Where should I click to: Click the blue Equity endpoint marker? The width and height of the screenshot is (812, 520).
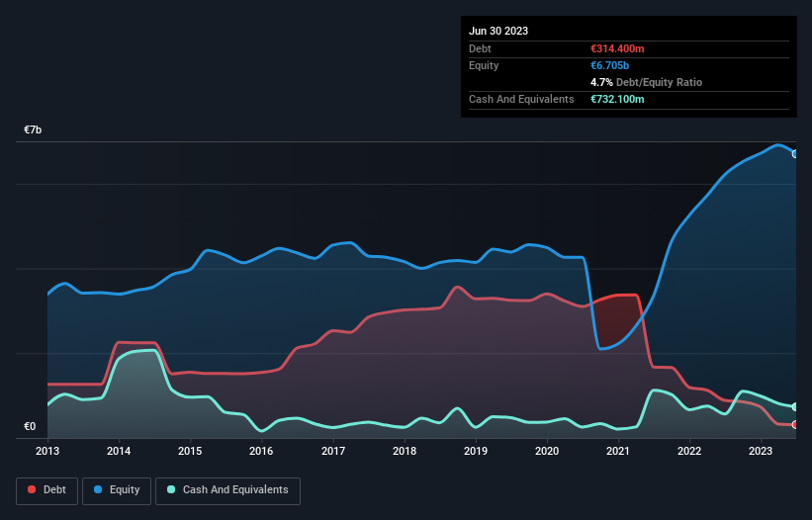pyautogui.click(x=795, y=153)
